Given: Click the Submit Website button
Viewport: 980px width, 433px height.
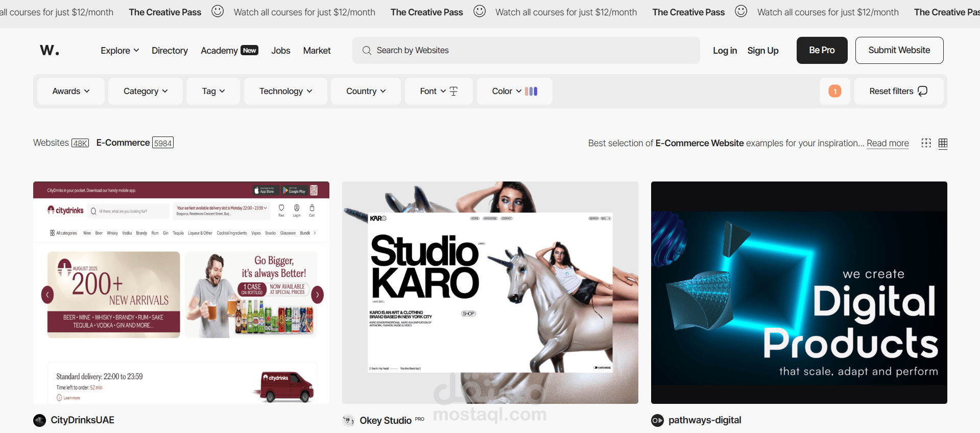Looking at the screenshot, I should (x=899, y=50).
